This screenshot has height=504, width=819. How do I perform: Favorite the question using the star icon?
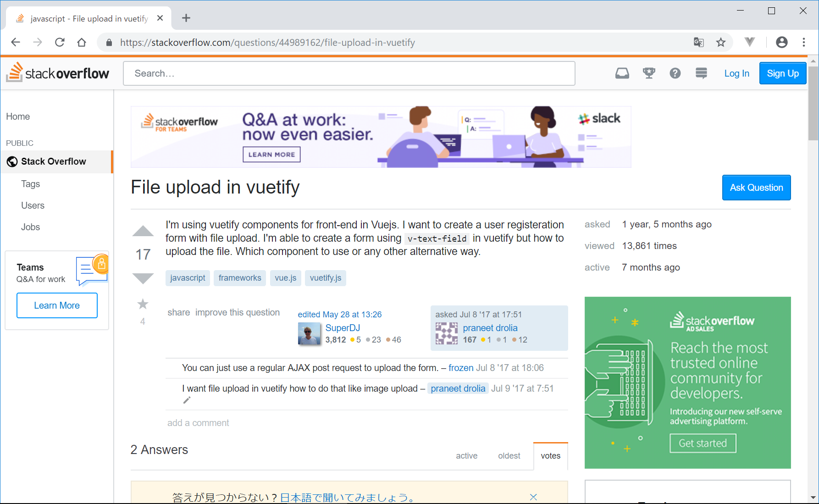click(x=143, y=304)
